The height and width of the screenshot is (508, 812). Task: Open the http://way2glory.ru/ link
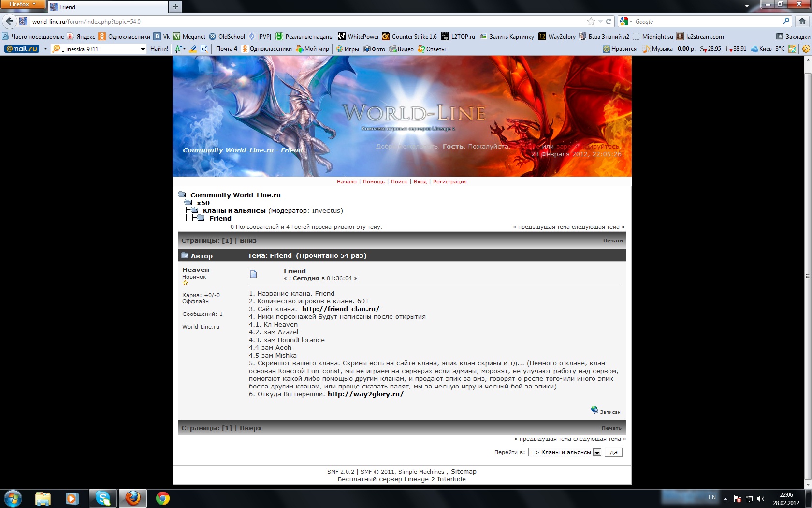click(x=365, y=394)
